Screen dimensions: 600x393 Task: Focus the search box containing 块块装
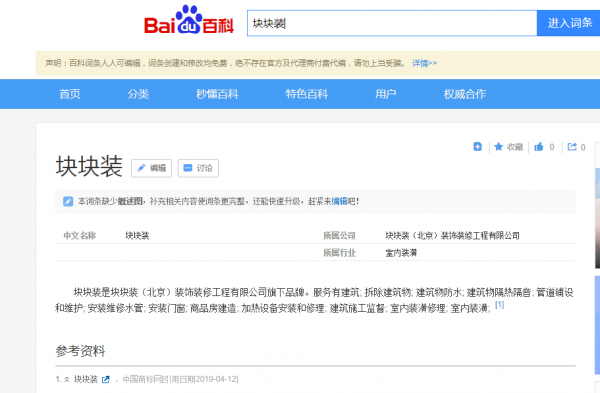(392, 23)
